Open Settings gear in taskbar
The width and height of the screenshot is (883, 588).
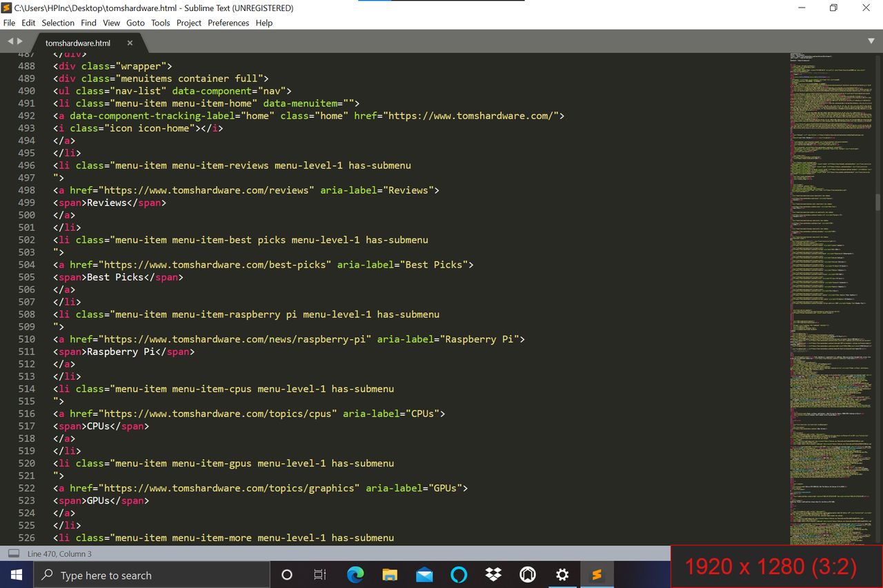[x=562, y=575]
